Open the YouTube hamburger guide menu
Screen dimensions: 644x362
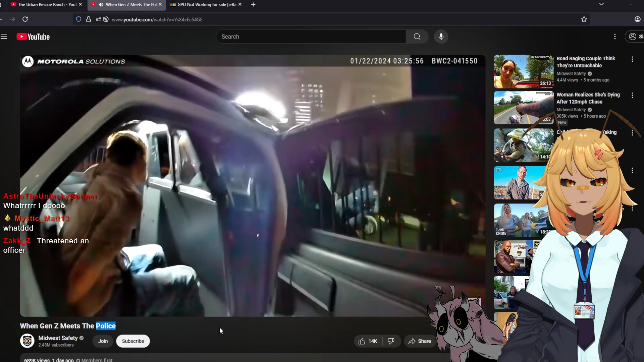pos(4,37)
